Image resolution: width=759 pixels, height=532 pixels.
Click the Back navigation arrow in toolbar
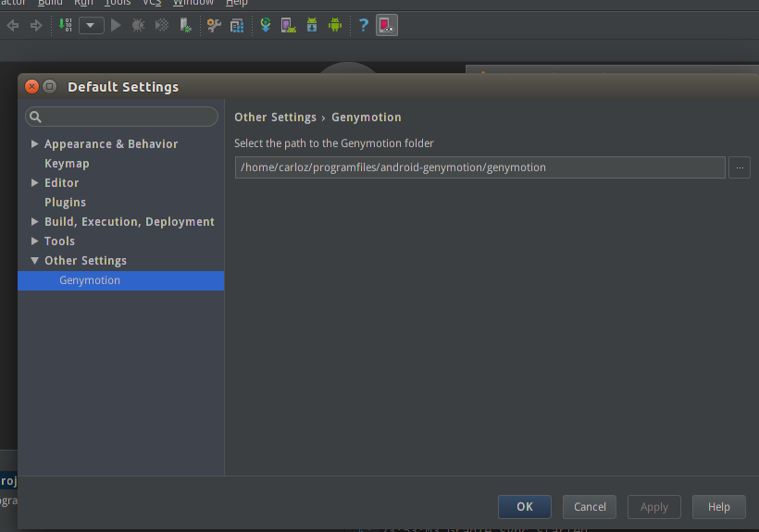[x=13, y=25]
